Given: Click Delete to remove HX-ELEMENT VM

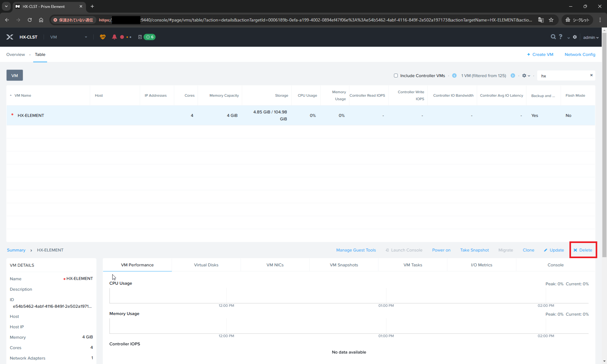Looking at the screenshot, I should coord(583,250).
